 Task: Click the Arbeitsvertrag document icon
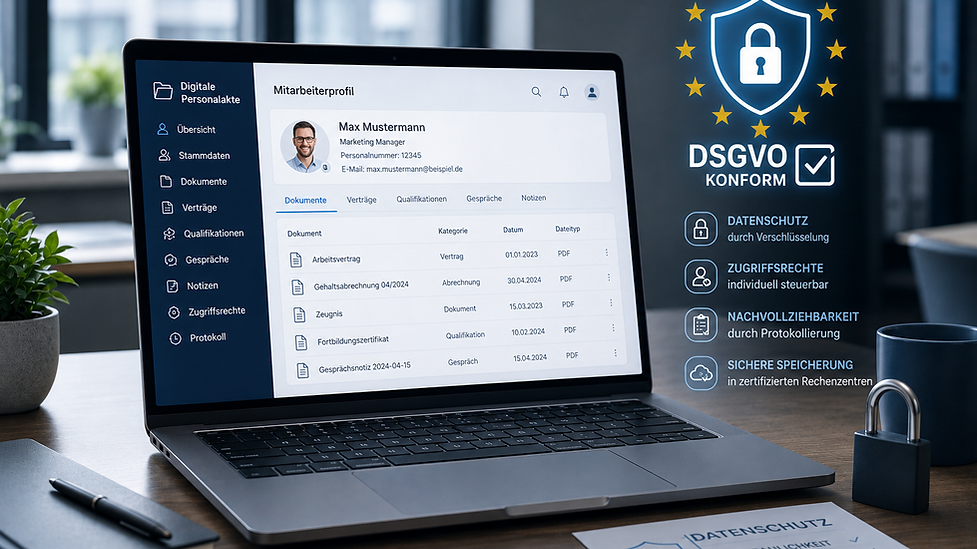pos(296,260)
